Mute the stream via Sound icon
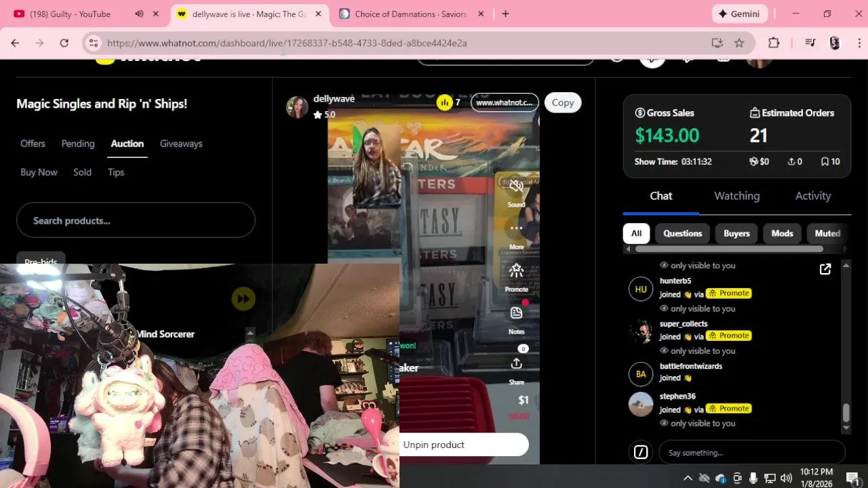Screen dimensions: 868x488 pyautogui.click(x=516, y=186)
